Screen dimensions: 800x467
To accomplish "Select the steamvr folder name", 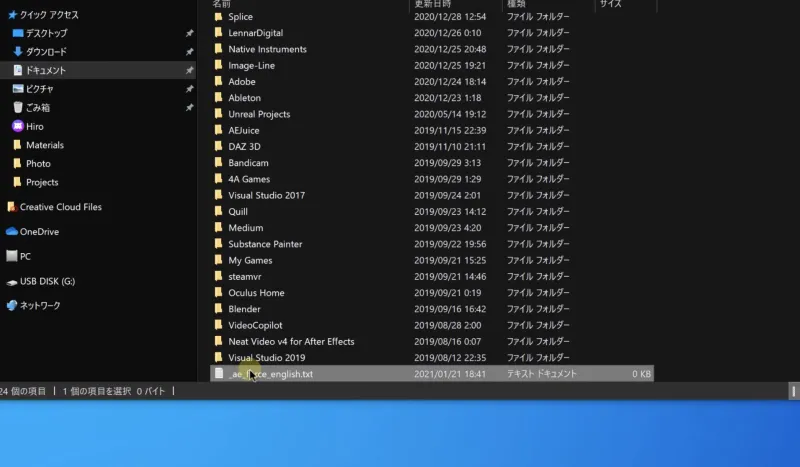I will pyautogui.click(x=245, y=277).
